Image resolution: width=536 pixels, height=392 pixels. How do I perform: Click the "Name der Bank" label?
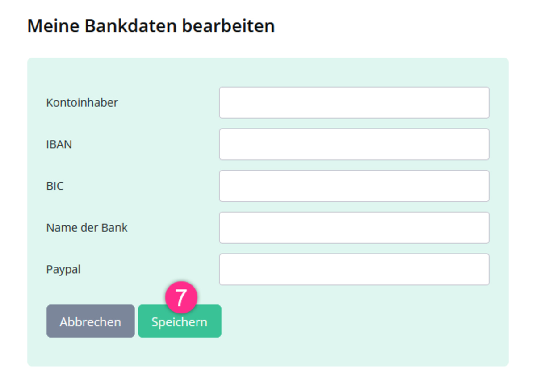tap(87, 228)
